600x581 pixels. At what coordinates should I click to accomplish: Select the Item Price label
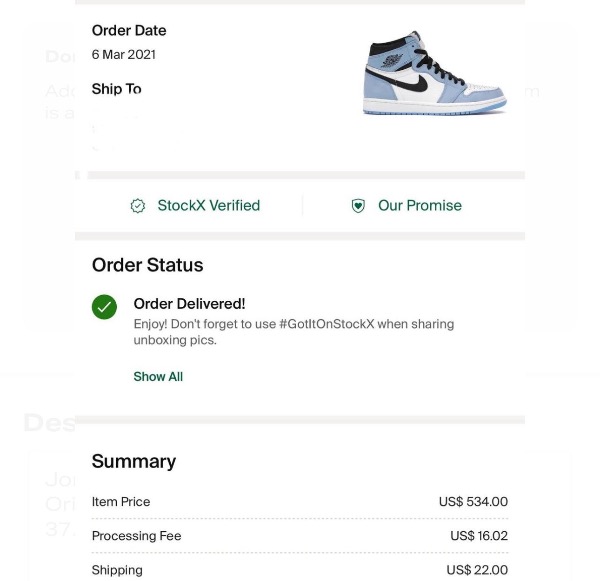pyautogui.click(x=121, y=502)
